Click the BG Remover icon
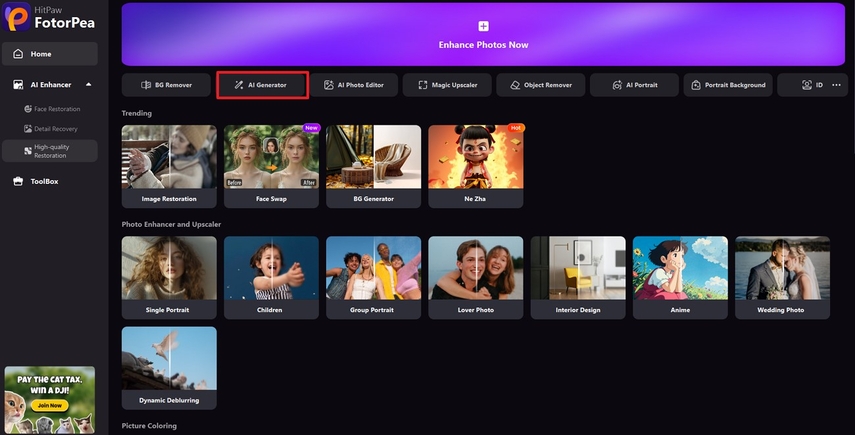The width and height of the screenshot is (855, 435). point(146,85)
